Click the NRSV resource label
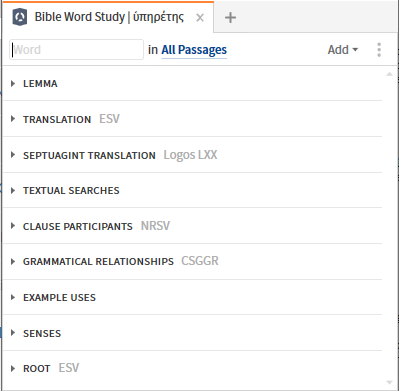 [155, 226]
